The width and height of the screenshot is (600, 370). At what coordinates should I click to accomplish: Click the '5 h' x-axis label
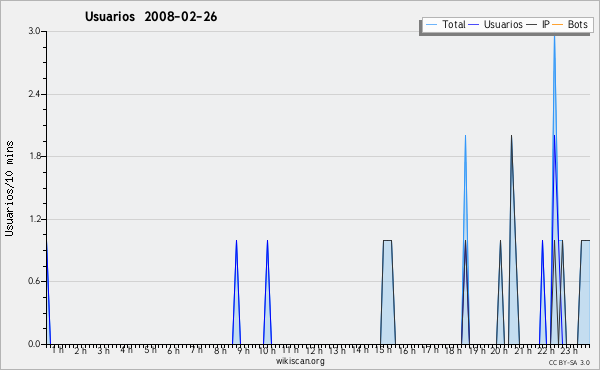[150, 350]
